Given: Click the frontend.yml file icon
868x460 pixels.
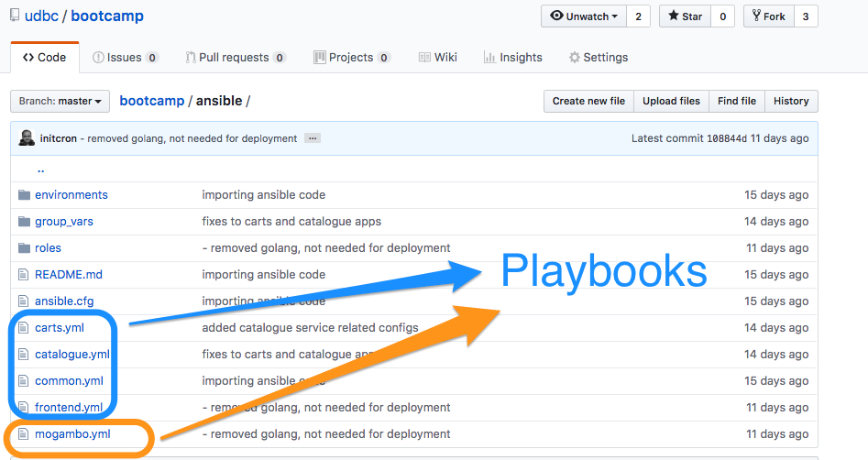Looking at the screenshot, I should pos(23,408).
